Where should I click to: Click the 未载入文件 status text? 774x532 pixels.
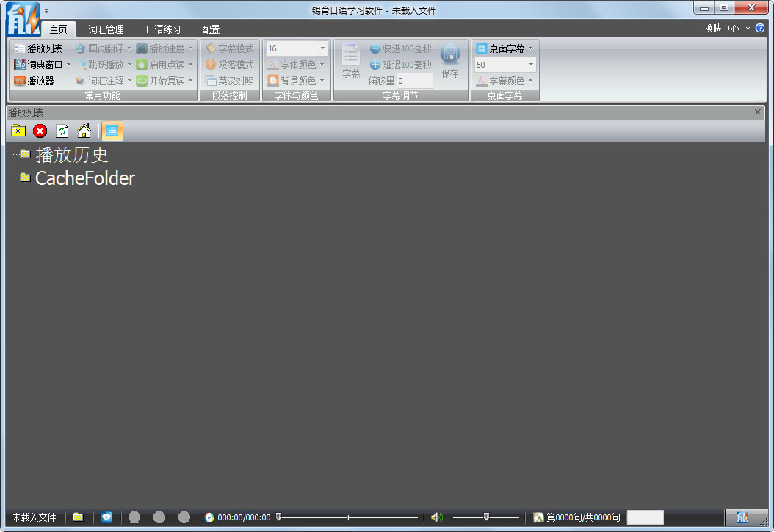pyautogui.click(x=34, y=517)
